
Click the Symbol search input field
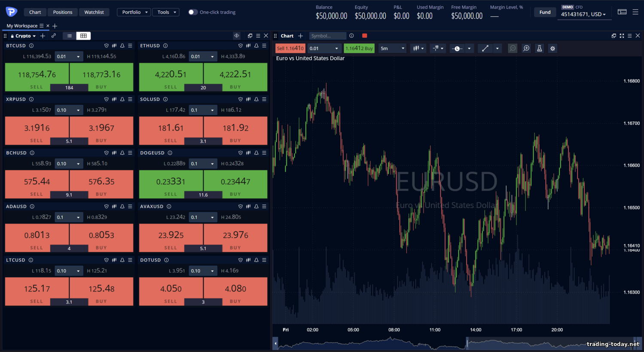click(x=327, y=36)
